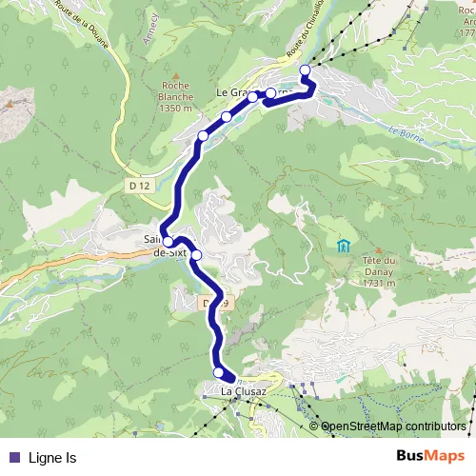This screenshot has width=476, height=476.
Task: Click the Tête du Danay peak triangle
Action: tap(378, 250)
